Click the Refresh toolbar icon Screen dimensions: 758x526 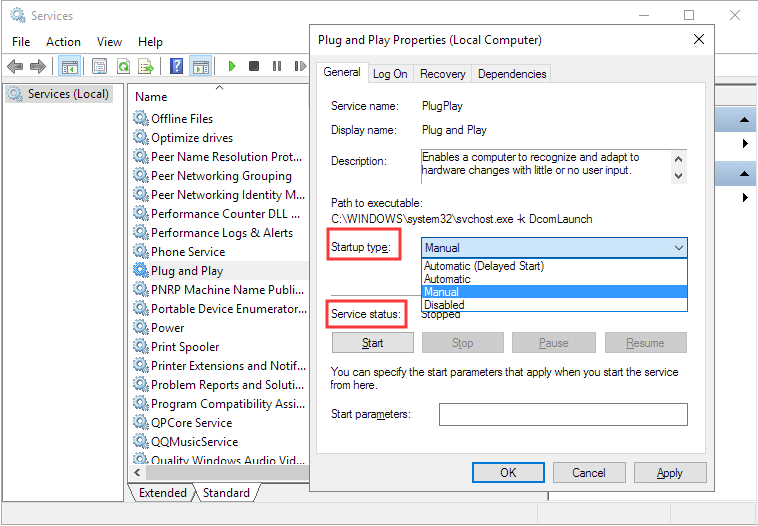(123, 67)
